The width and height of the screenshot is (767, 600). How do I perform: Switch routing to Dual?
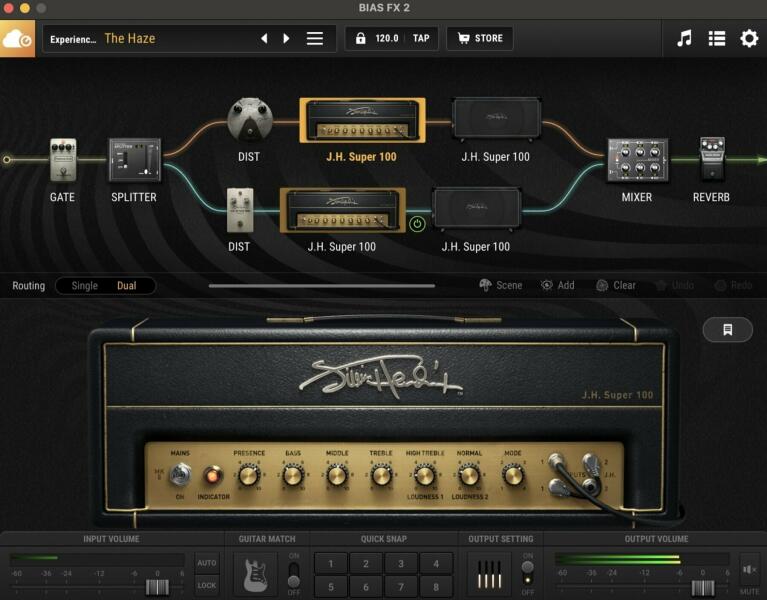point(127,286)
